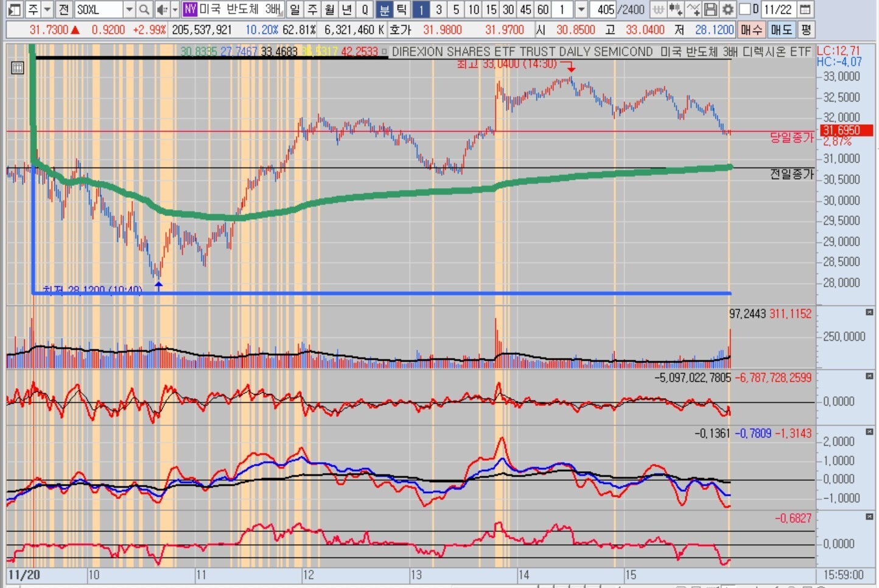Click the red 31.6950 current price tag
879x588 pixels.
pos(846,130)
